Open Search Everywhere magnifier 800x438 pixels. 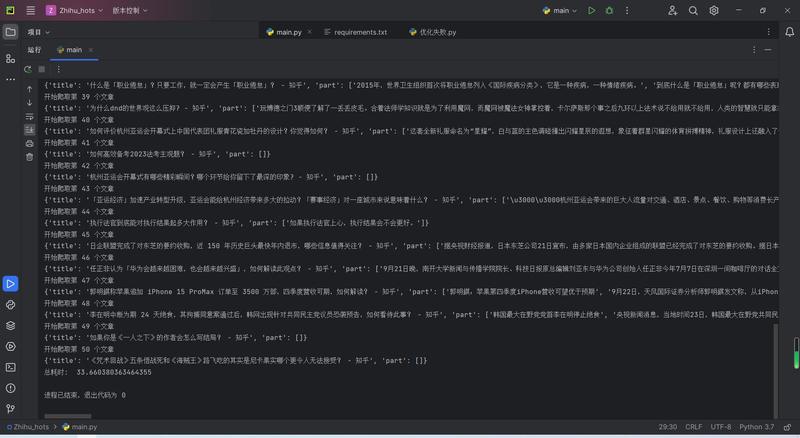tap(693, 10)
